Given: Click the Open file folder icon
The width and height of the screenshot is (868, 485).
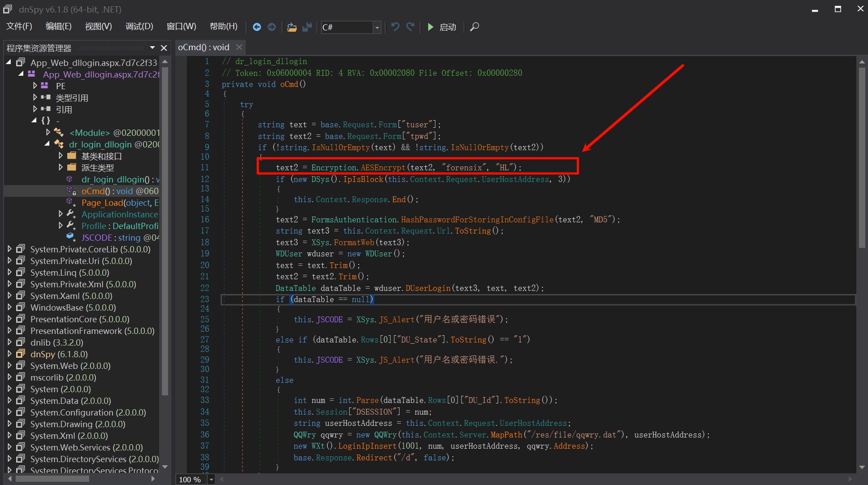Looking at the screenshot, I should click(x=292, y=27).
